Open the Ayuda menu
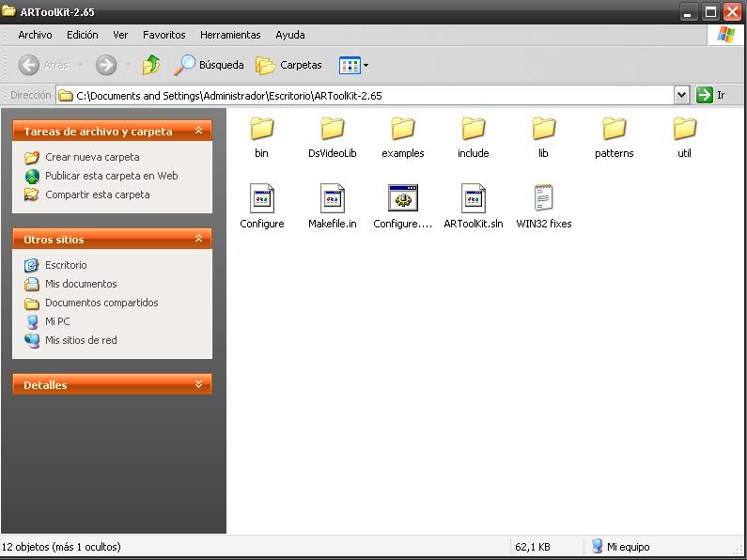747x560 pixels. click(x=290, y=35)
